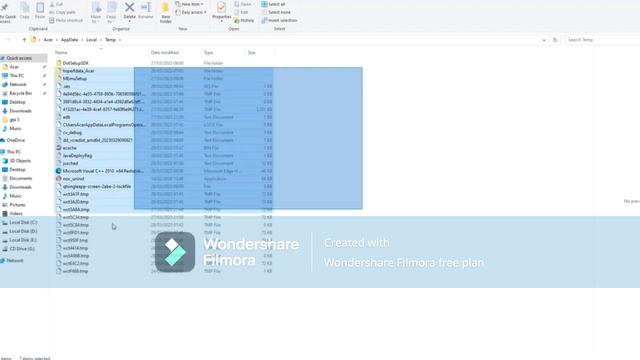This screenshot has height=360, width=640.
Task: Click the Open command in ribbon
Action: coord(243,4)
